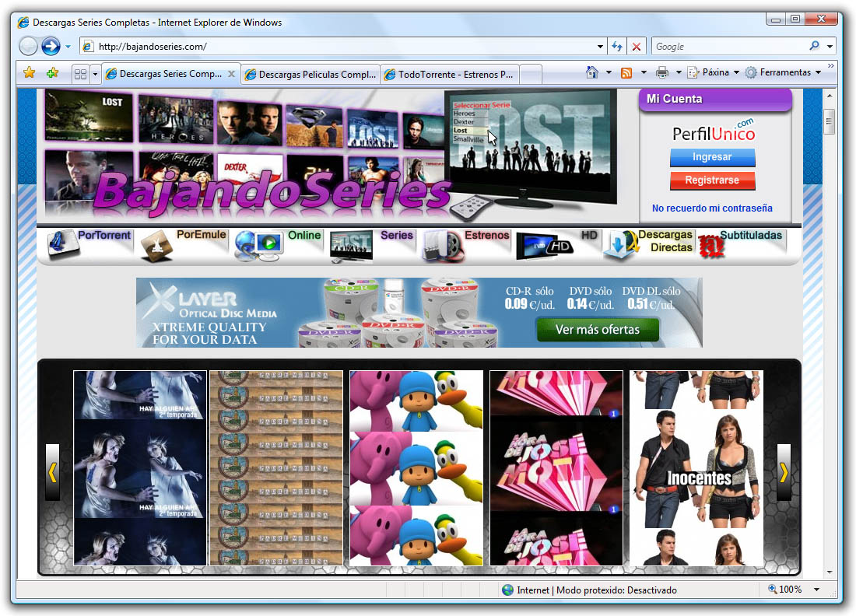Click the browser Forward arrow button
This screenshot has width=856, height=616.
click(x=51, y=47)
